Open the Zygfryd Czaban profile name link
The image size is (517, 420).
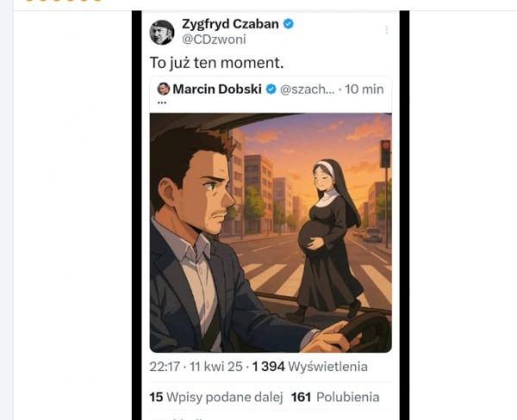point(230,24)
